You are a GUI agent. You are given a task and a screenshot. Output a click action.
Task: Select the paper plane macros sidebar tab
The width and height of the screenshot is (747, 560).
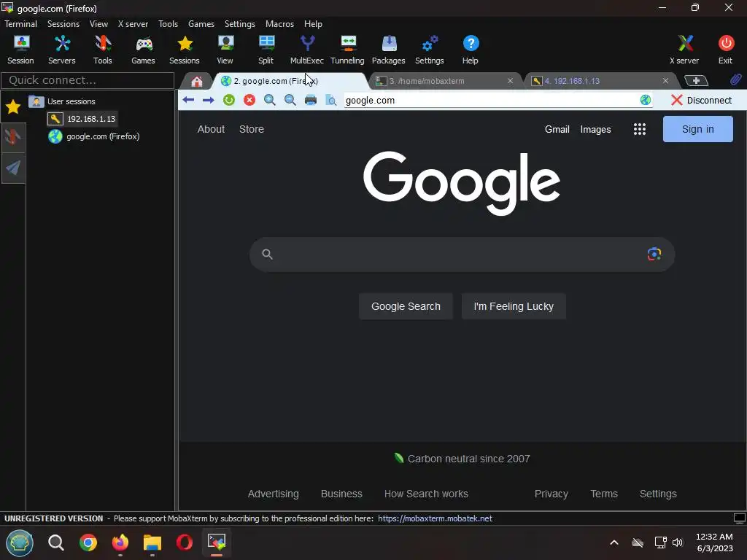tap(13, 168)
